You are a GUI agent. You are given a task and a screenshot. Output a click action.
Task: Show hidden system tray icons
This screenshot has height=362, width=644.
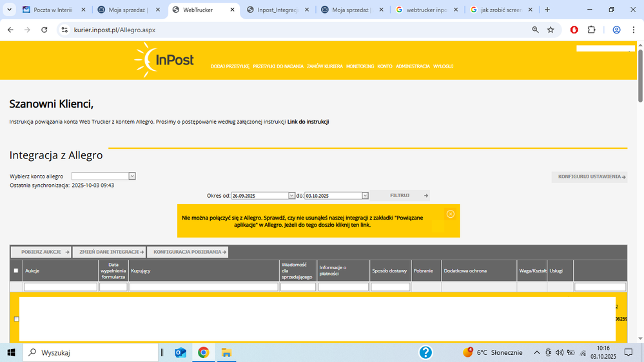[x=536, y=352]
